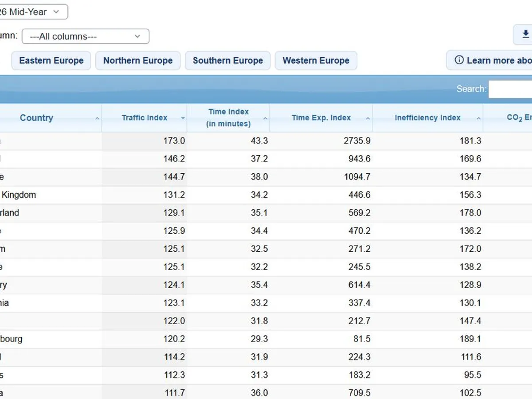Select Time Exp. Index value 2735.9

(x=357, y=141)
